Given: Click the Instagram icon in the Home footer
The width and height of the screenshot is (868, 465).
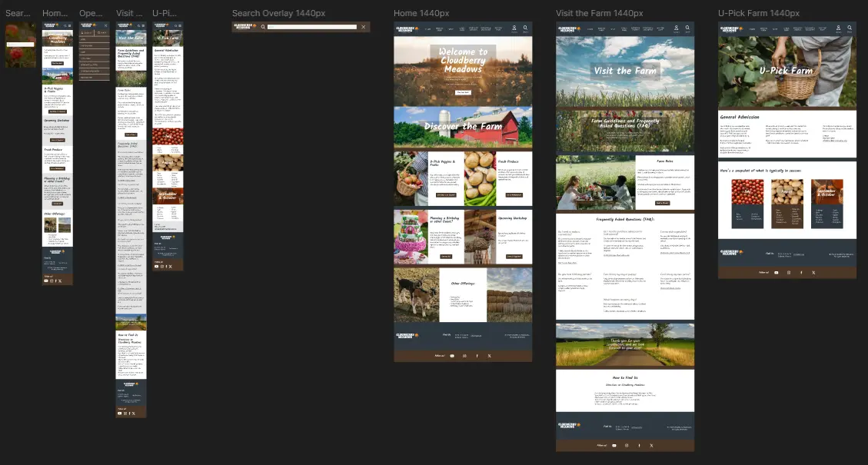Looking at the screenshot, I should point(464,355).
